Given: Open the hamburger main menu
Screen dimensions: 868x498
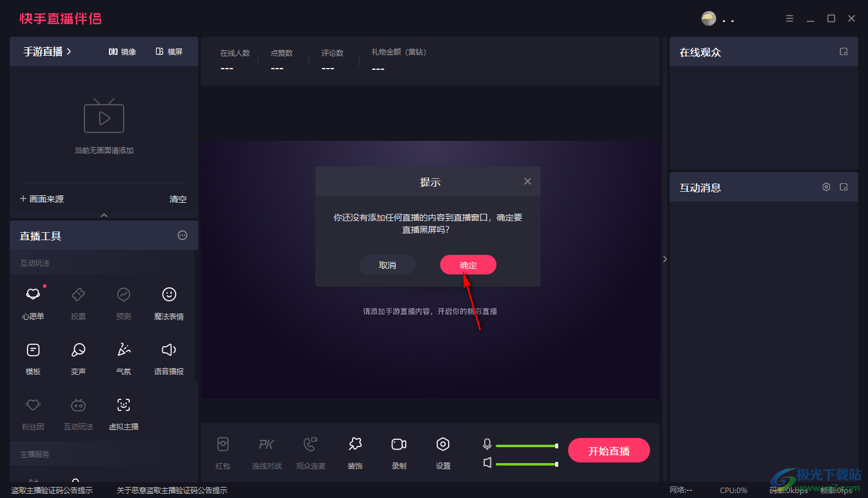Looking at the screenshot, I should click(x=790, y=18).
